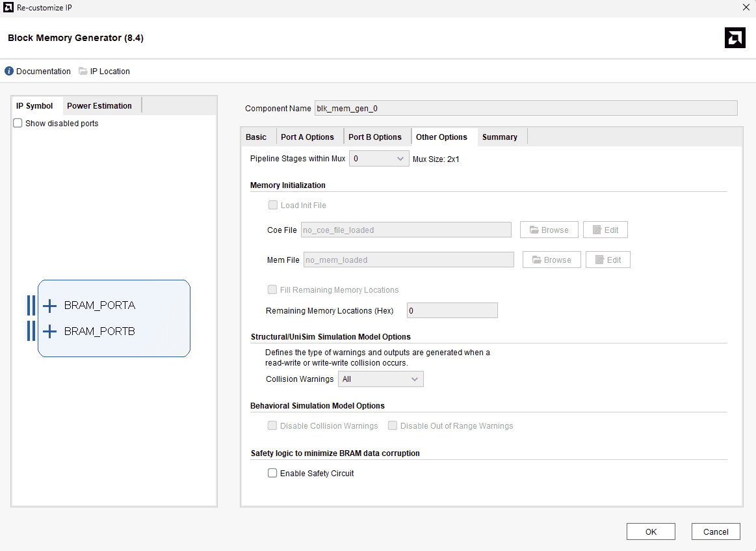Expand the BRAM_PORTA plus icon

tap(49, 306)
